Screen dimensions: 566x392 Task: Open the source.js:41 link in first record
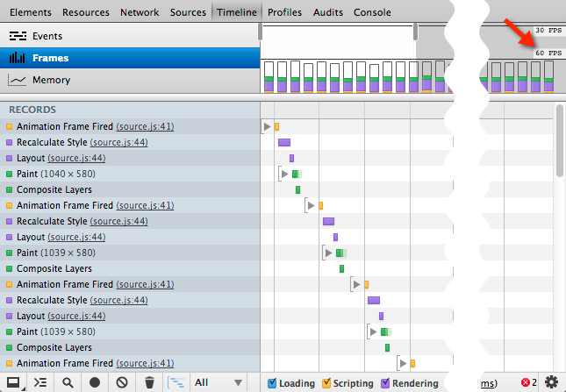click(x=145, y=126)
